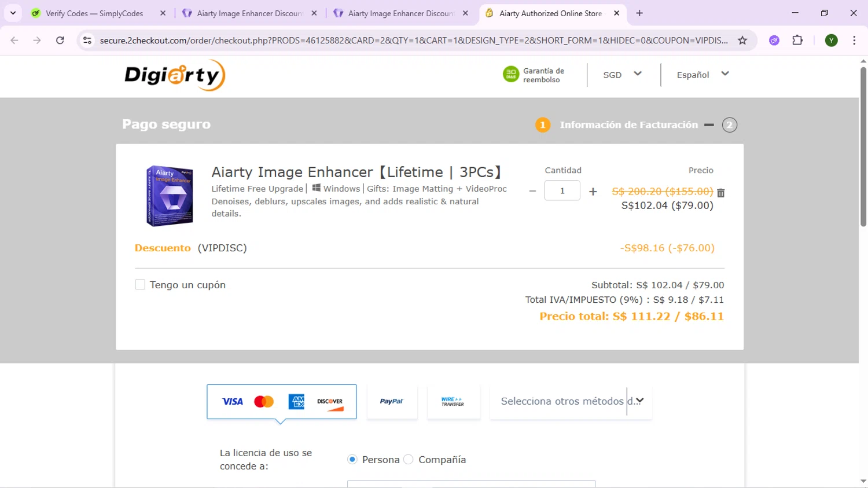Click the 'Pago seguro' heading

click(167, 124)
